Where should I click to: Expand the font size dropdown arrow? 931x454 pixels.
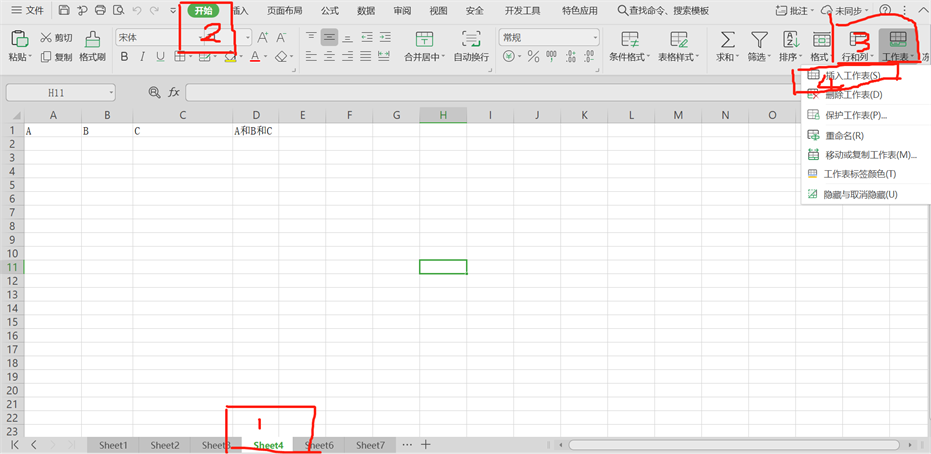click(247, 37)
